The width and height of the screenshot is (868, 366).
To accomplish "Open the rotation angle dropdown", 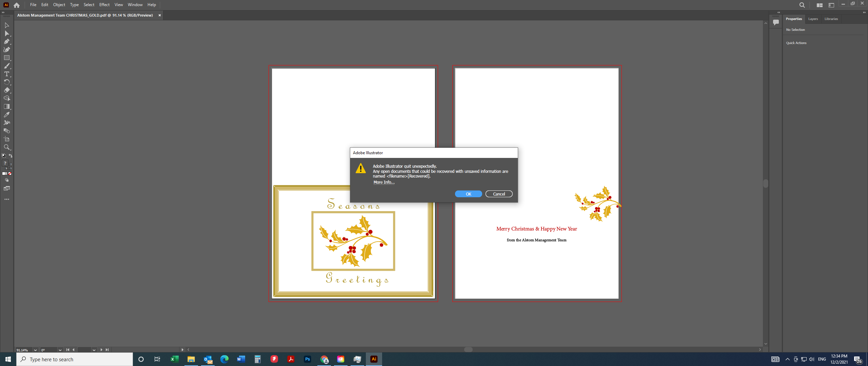I will 60,350.
